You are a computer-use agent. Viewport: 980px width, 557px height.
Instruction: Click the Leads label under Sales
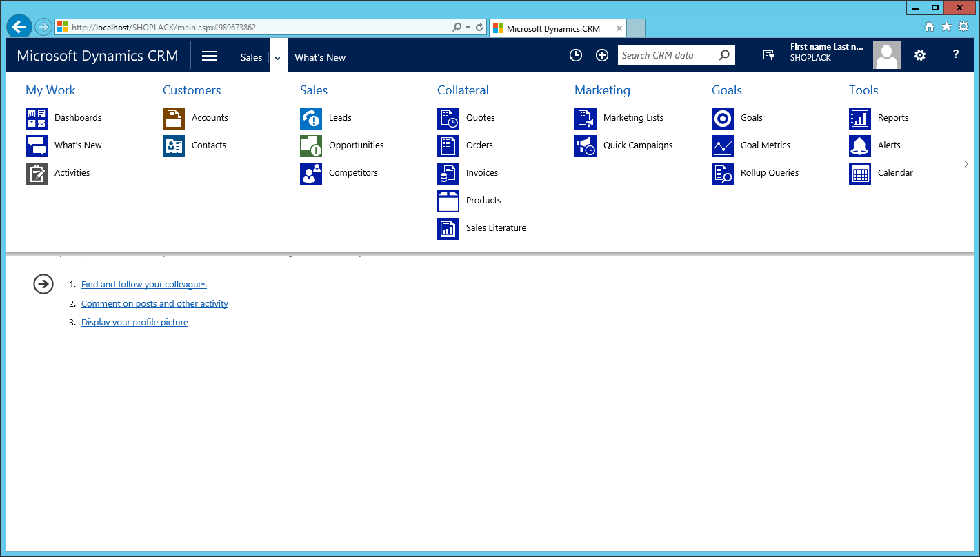pyautogui.click(x=340, y=118)
